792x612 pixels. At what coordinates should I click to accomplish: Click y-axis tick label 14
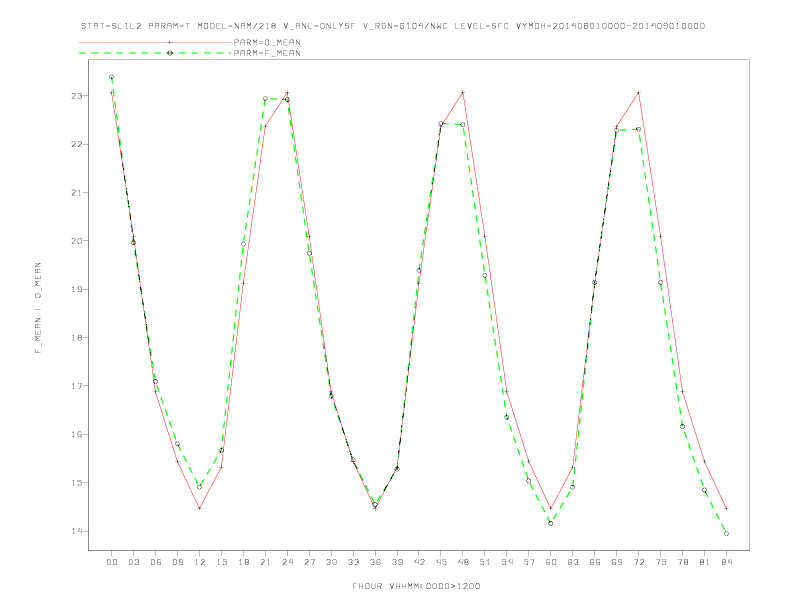tap(76, 531)
